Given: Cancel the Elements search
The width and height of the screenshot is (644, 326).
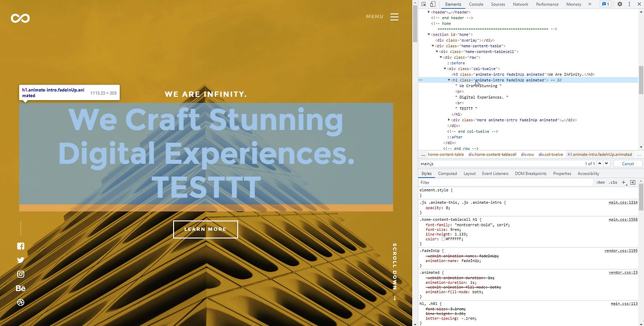Looking at the screenshot, I should click(x=628, y=164).
